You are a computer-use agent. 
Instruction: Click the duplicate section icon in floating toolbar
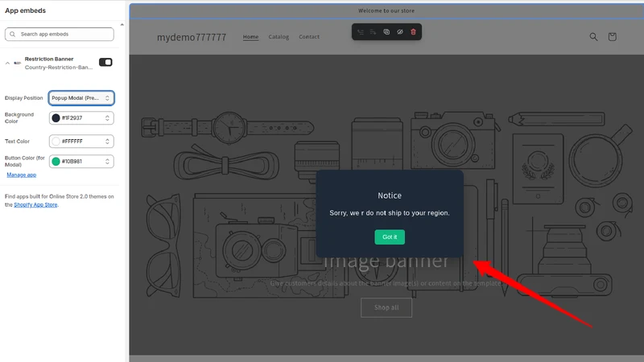point(386,32)
